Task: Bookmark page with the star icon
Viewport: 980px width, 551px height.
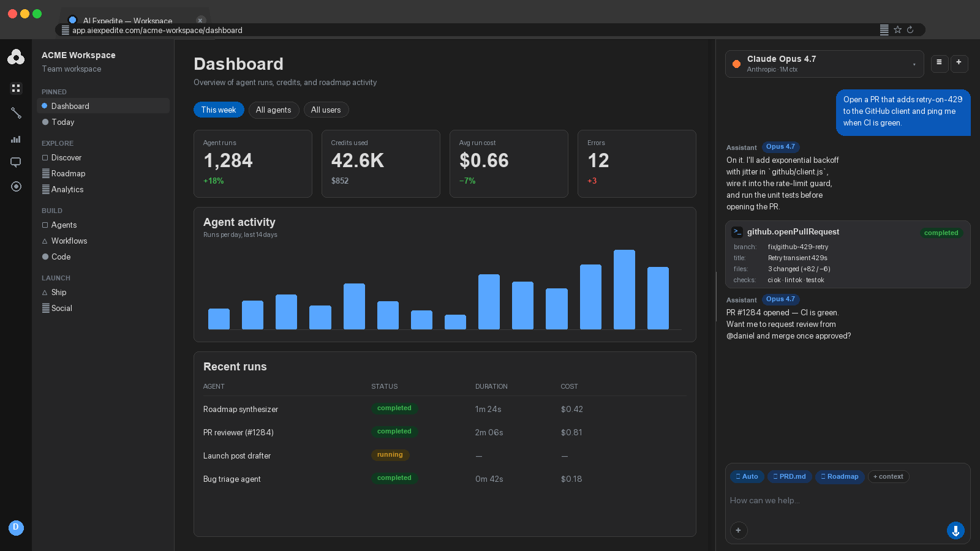Action: coord(897,29)
